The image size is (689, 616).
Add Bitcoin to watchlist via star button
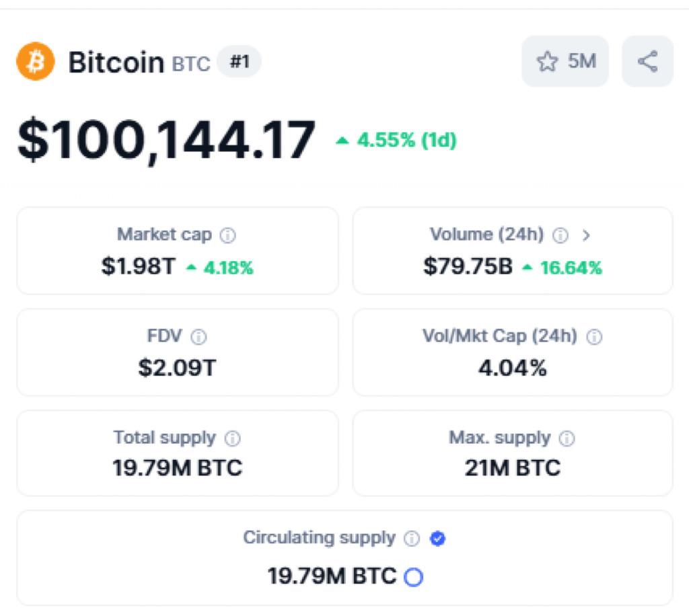(565, 61)
